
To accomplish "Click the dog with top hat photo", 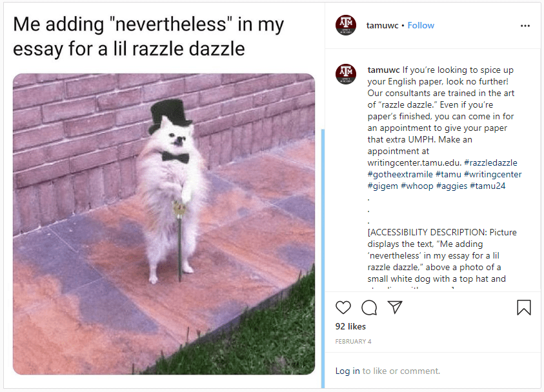I will 164,224.
